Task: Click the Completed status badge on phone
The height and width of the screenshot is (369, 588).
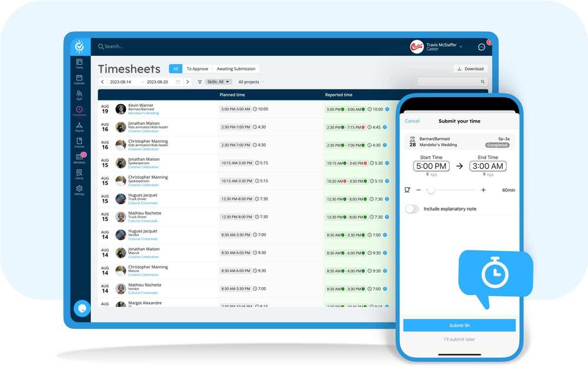Action: click(497, 145)
